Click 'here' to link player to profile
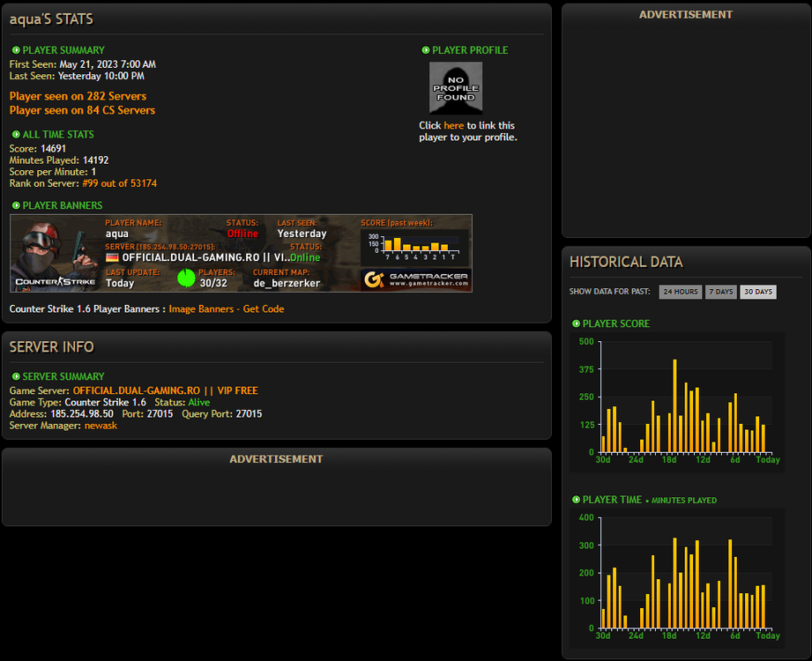This screenshot has height=661, width=812. pos(453,125)
